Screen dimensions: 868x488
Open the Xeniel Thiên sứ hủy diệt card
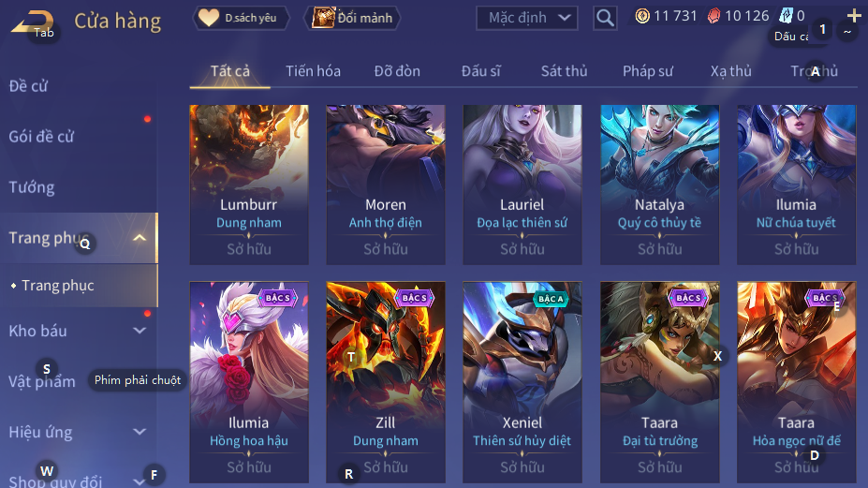(522, 382)
